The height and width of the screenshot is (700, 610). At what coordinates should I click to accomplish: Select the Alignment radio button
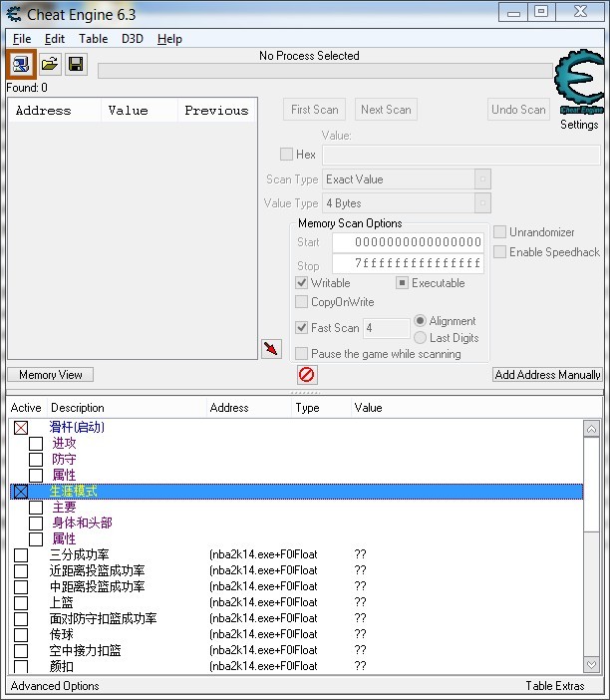pos(420,320)
